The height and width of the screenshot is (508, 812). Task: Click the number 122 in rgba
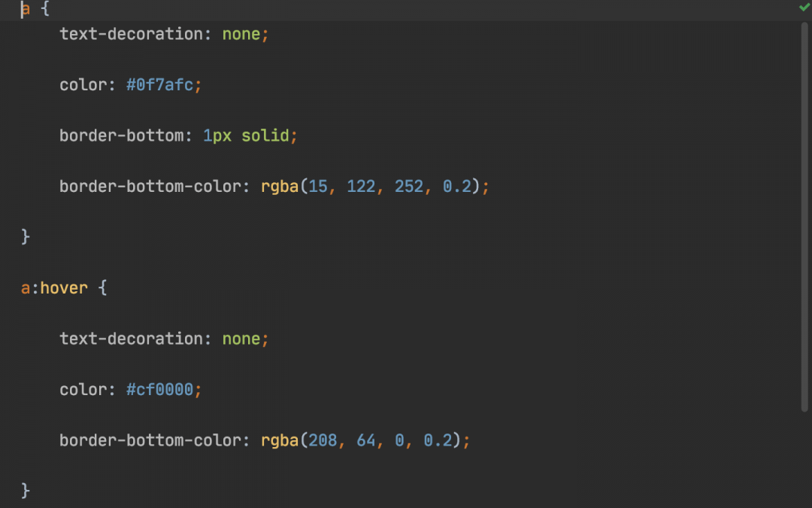[361, 187]
